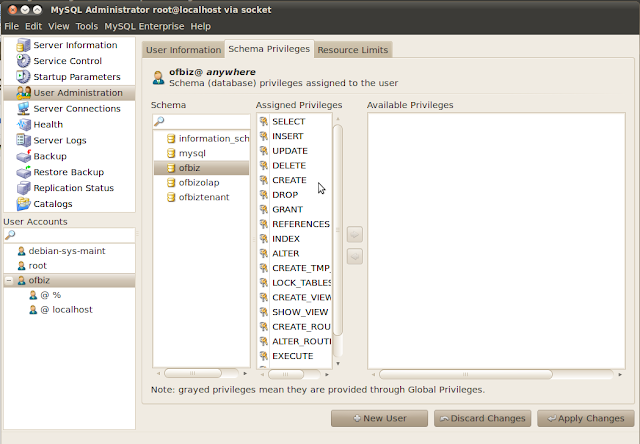Select the CREATE_TMP privilege
640x444 pixels.
301,268
